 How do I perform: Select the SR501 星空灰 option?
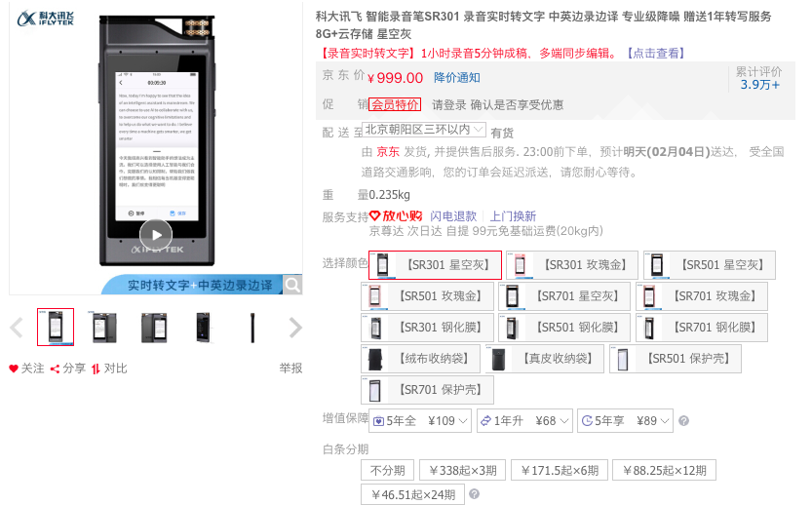[x=709, y=264]
